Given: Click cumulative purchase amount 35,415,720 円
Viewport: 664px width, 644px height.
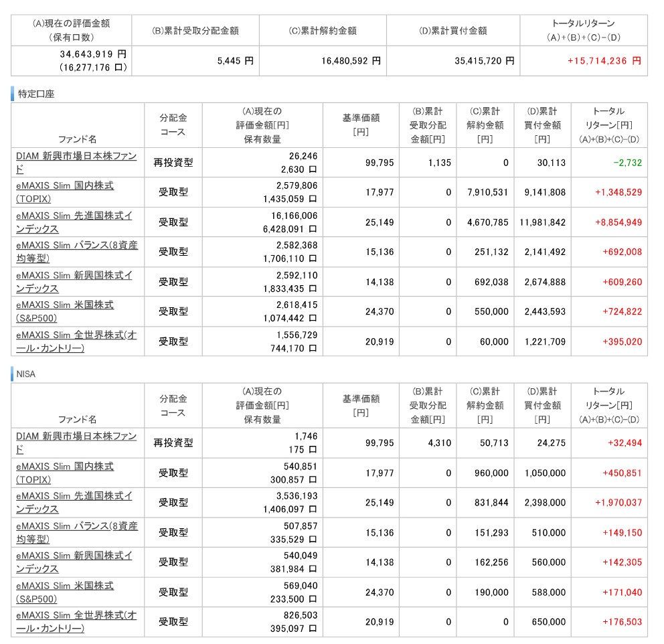Looking at the screenshot, I should [485, 61].
